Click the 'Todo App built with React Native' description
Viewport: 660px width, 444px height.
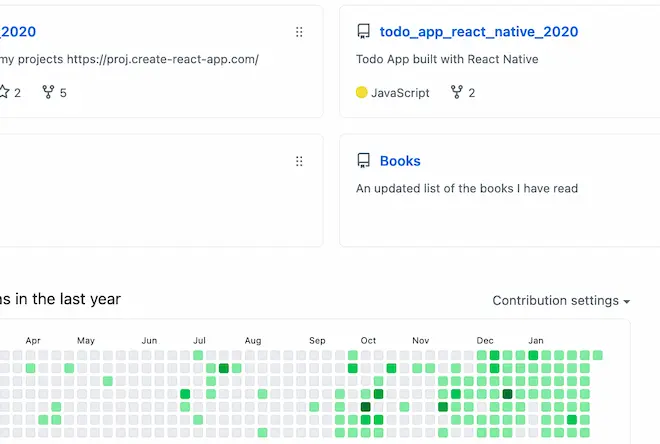click(x=447, y=59)
